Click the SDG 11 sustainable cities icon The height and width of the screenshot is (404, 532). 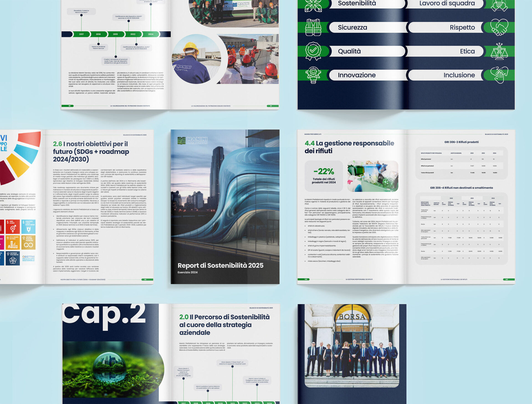click(x=13, y=242)
